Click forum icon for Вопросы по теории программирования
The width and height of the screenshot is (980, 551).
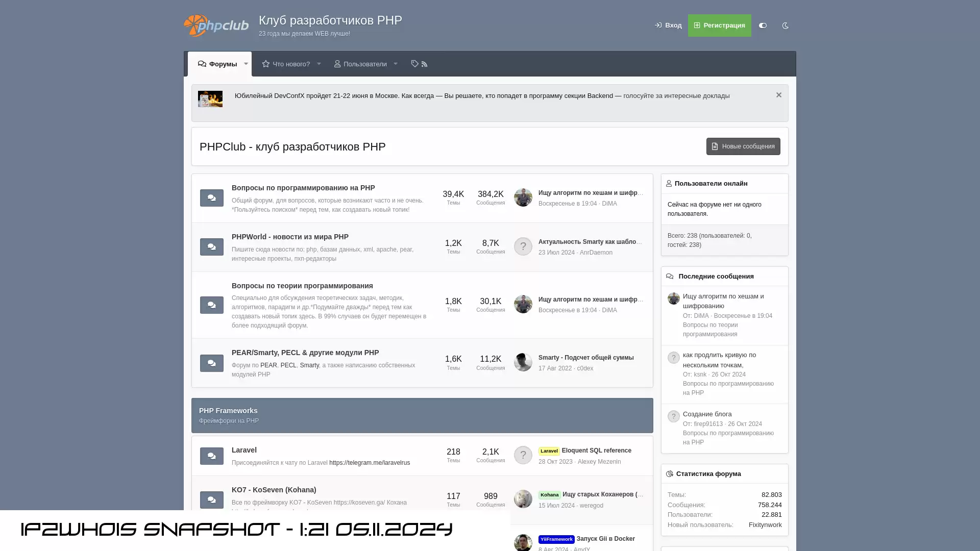pyautogui.click(x=212, y=305)
